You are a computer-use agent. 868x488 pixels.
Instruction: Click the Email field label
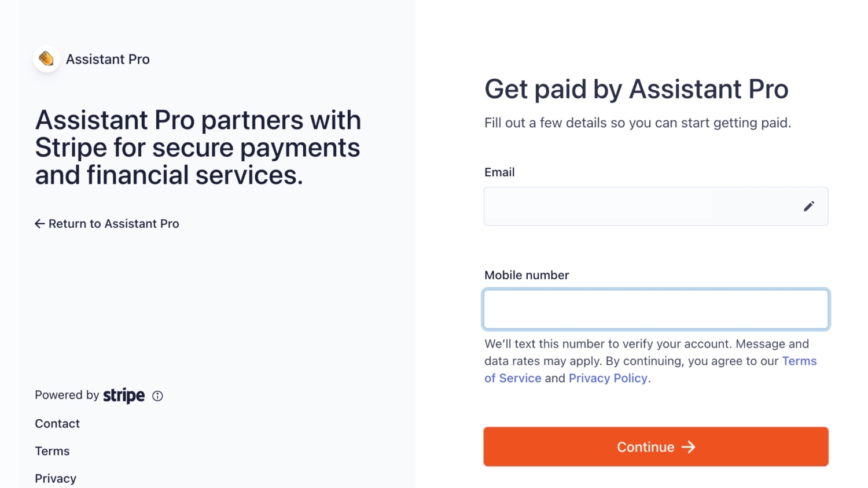pos(499,172)
